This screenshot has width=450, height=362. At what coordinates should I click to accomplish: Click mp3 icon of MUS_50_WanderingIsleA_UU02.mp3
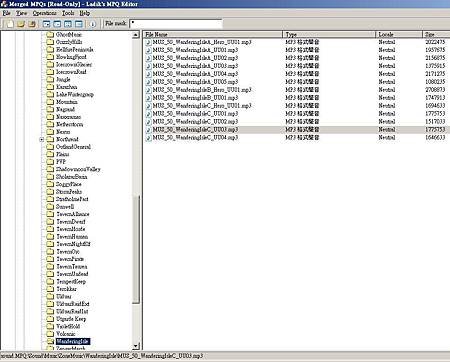click(x=148, y=58)
